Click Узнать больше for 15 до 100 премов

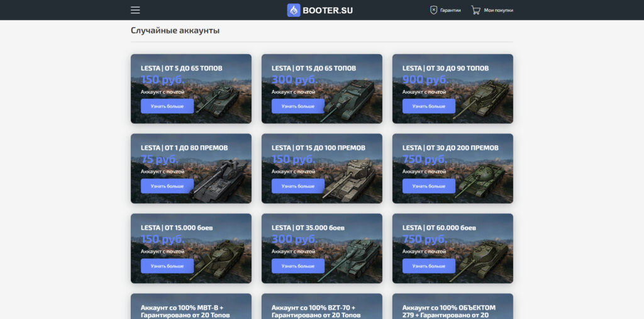pyautogui.click(x=297, y=186)
